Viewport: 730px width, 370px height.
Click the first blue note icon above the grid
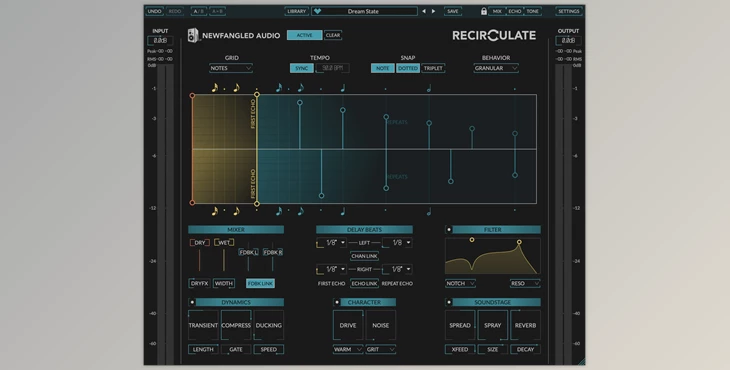(x=279, y=87)
